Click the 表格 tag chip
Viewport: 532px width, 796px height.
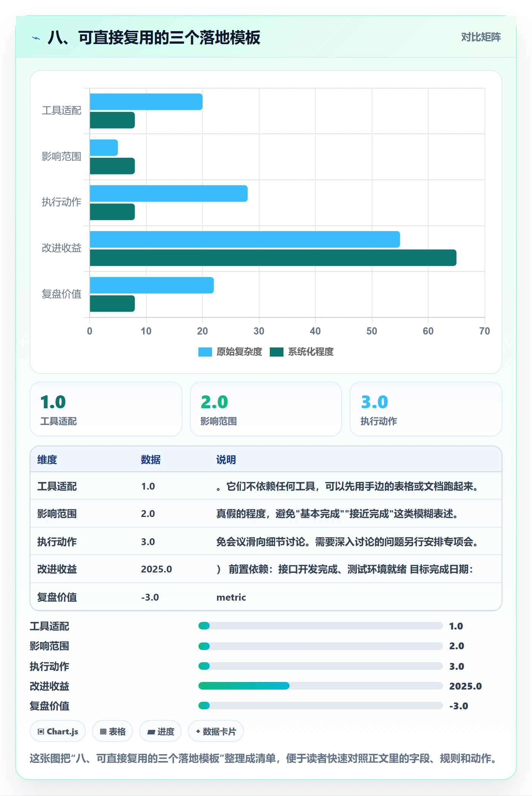click(x=112, y=731)
